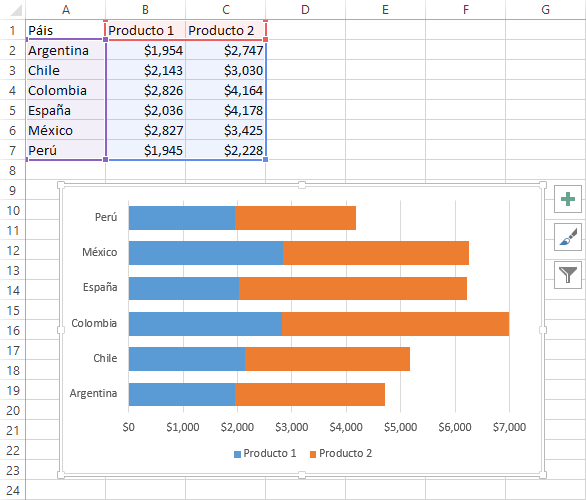Click the cell with value $4,178
The height and width of the screenshot is (500, 586).
pos(226,110)
